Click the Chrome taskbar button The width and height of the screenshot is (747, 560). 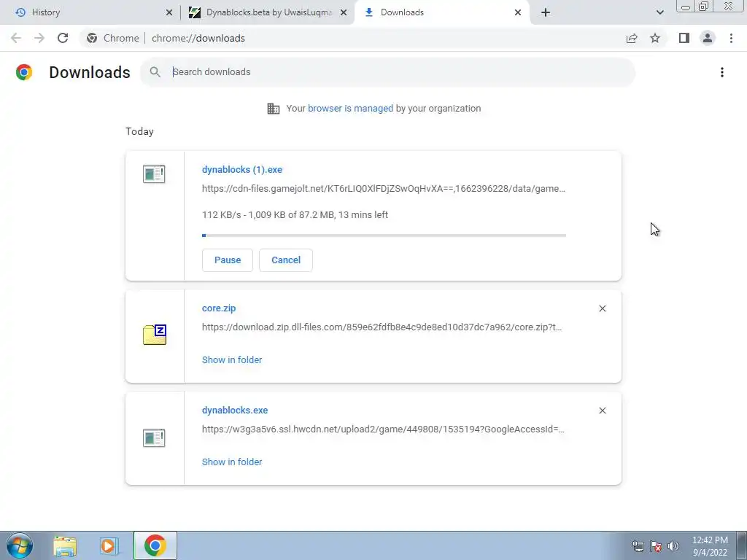click(x=155, y=545)
